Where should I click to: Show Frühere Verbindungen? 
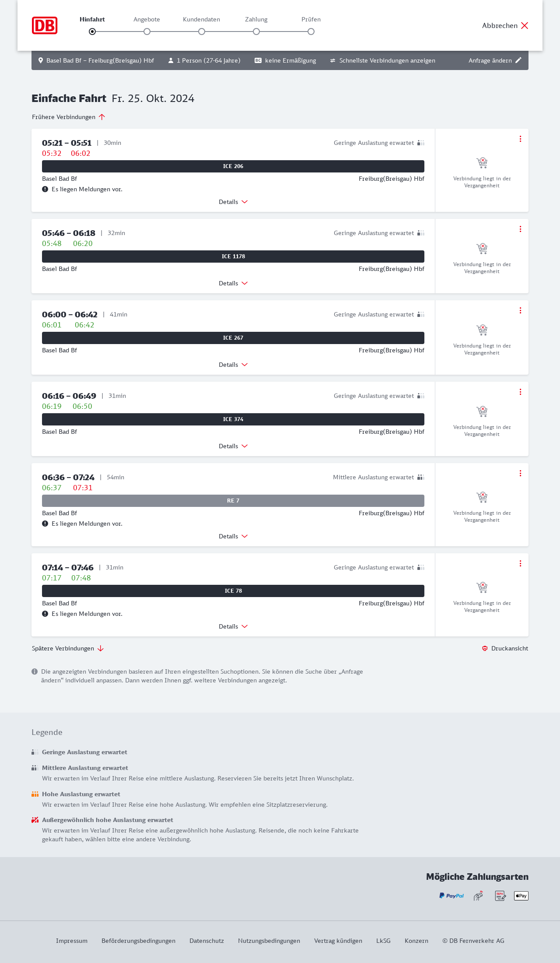pyautogui.click(x=69, y=117)
